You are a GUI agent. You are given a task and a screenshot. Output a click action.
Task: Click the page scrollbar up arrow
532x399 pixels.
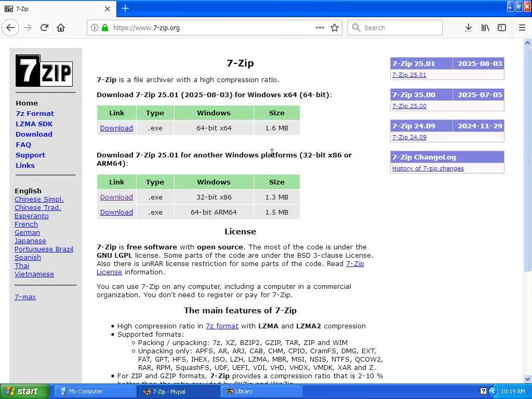527,43
